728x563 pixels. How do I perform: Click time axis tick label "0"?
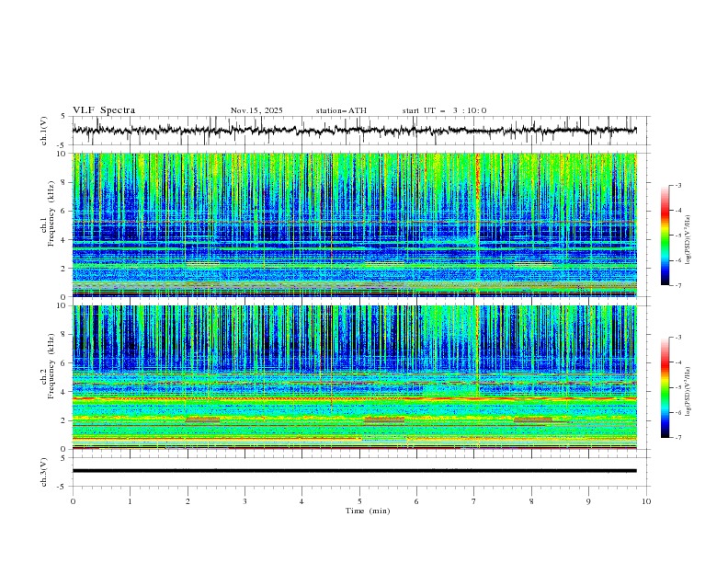coord(73,501)
